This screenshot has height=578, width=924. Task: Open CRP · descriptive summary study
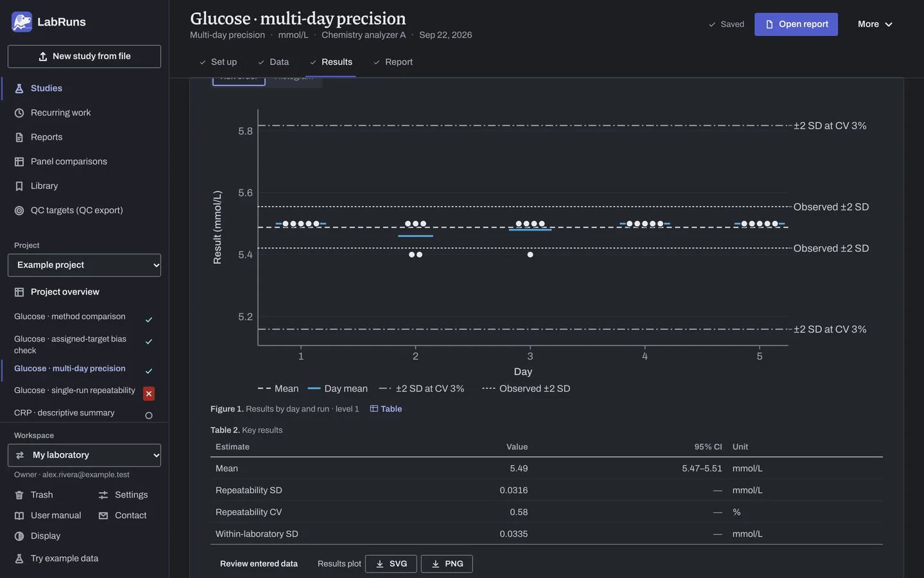click(x=64, y=413)
